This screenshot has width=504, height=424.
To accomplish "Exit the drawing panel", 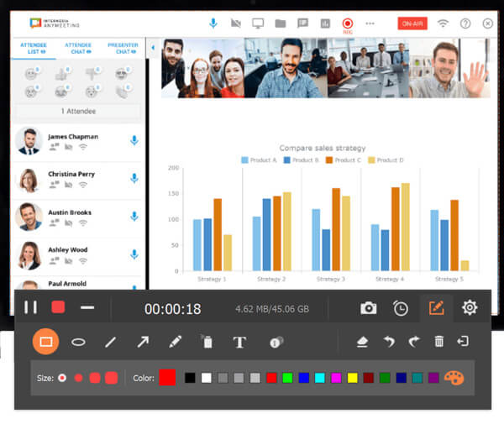I will pos(463,342).
